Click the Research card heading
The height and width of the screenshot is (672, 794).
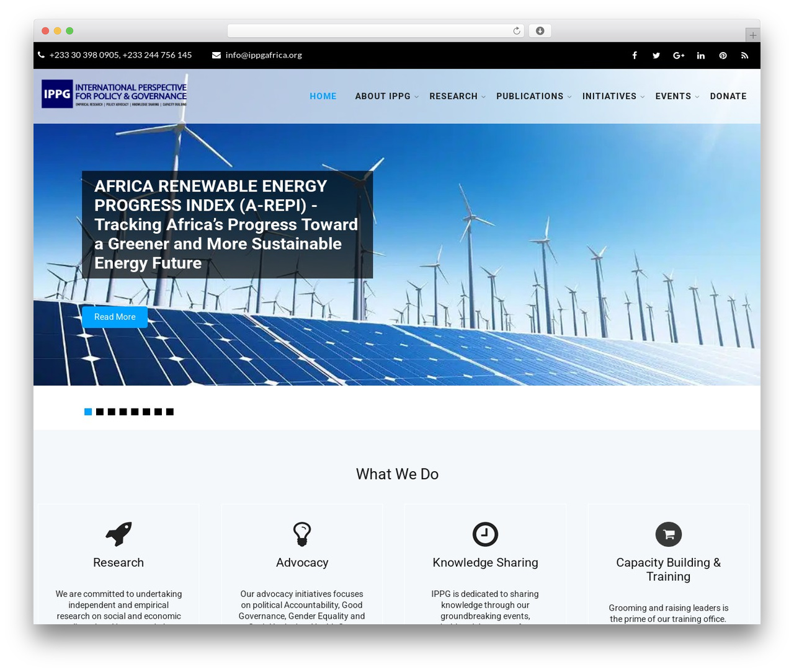coord(118,563)
